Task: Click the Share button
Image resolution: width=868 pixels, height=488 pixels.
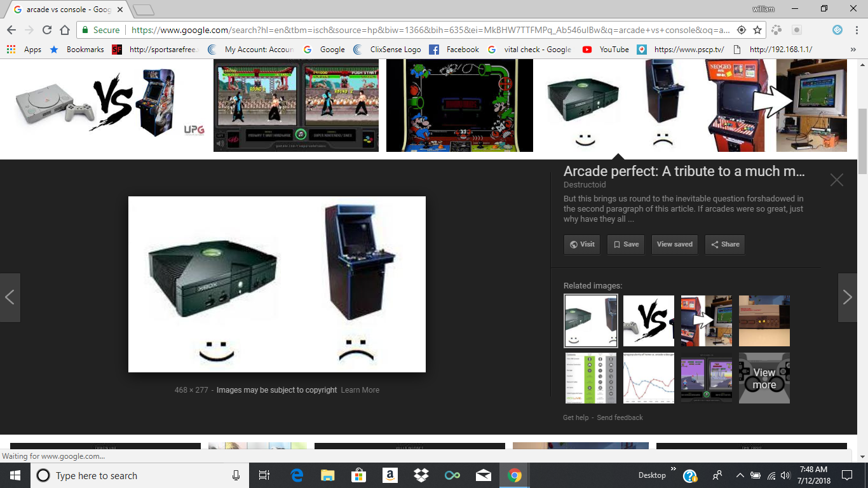Action: (725, 245)
